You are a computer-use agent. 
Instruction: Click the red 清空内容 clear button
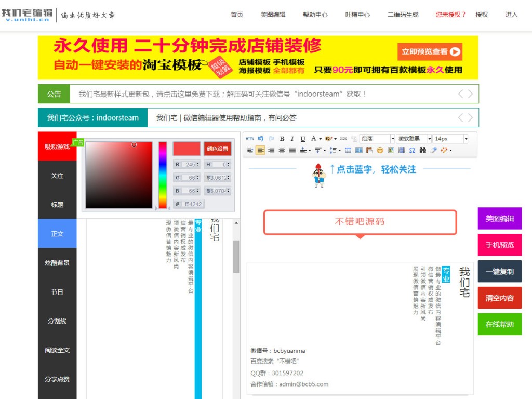point(500,298)
